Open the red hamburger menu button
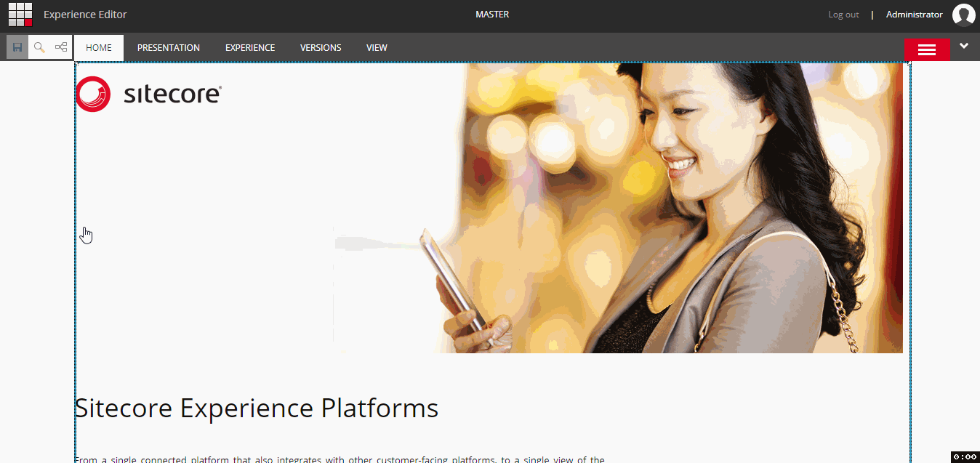 pos(927,49)
